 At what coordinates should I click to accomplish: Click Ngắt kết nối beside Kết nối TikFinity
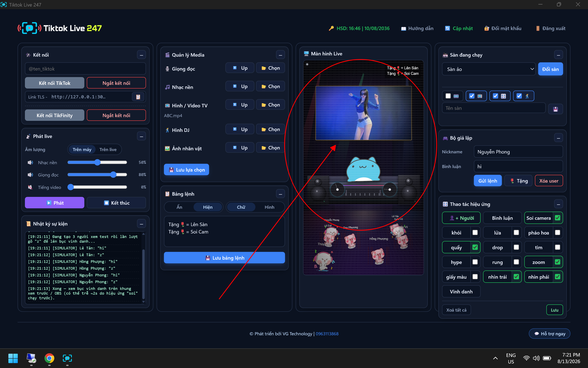[x=116, y=115]
